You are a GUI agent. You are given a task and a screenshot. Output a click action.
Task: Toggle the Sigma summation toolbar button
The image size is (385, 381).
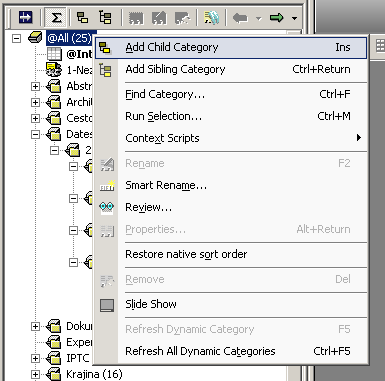[56, 17]
